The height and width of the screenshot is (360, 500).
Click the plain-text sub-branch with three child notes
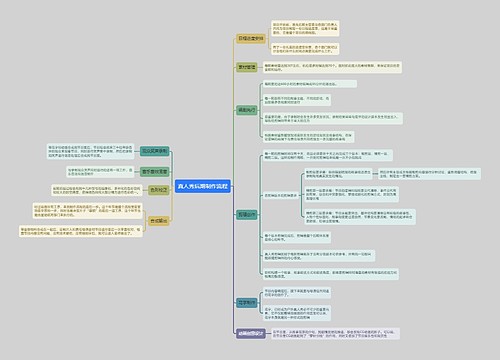(x=280, y=195)
